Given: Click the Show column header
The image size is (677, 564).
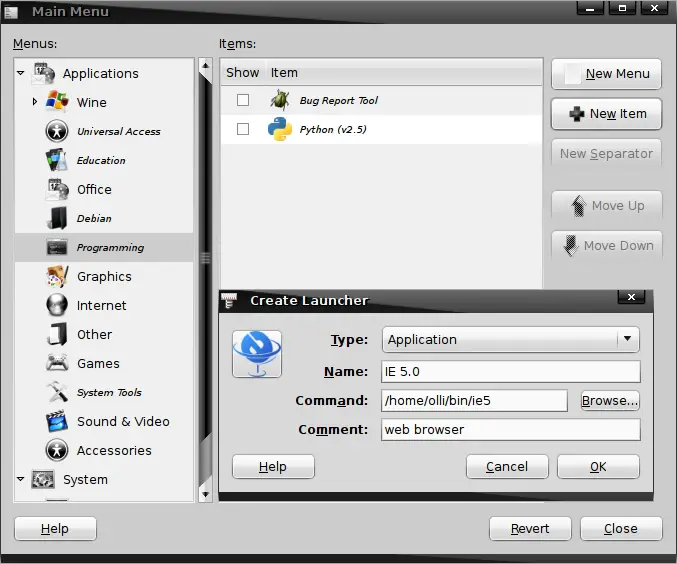Looking at the screenshot, I should click(243, 73).
